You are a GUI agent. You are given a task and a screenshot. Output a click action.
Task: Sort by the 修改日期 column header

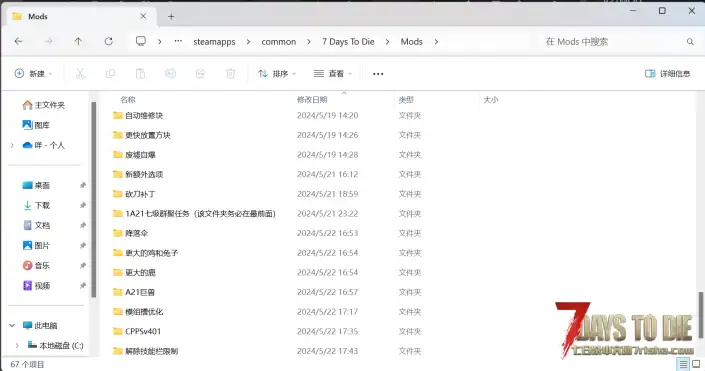[x=312, y=99]
